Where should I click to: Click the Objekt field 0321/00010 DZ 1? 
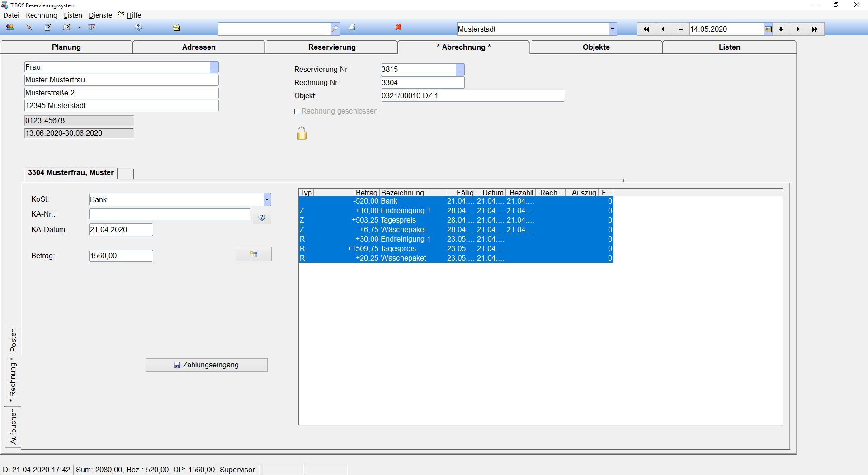[x=472, y=96]
